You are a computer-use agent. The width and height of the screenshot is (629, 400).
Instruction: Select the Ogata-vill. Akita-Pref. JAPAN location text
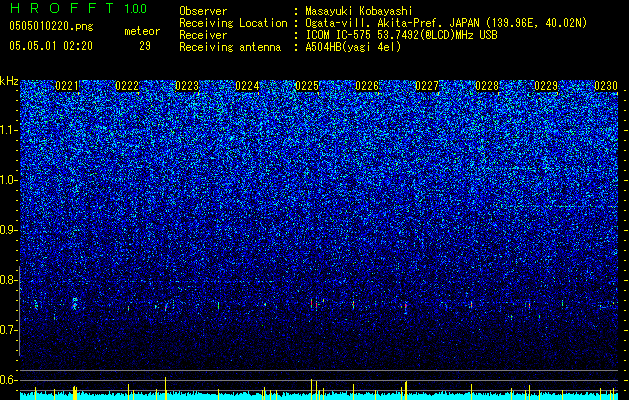tap(446, 23)
